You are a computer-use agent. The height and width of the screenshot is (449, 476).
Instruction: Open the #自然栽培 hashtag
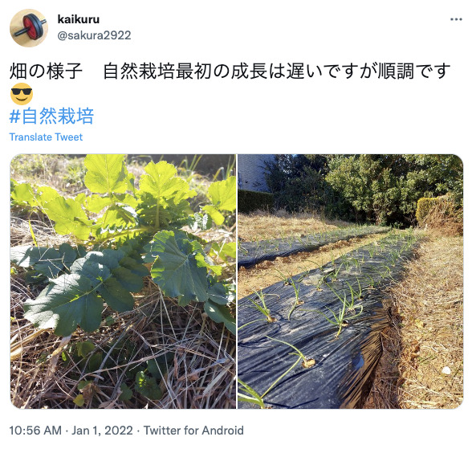[51, 116]
